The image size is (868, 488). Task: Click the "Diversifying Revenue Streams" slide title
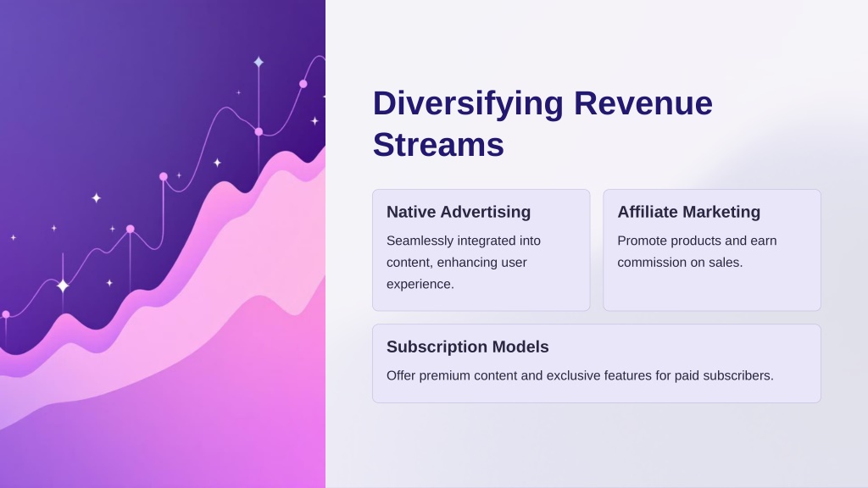click(542, 124)
